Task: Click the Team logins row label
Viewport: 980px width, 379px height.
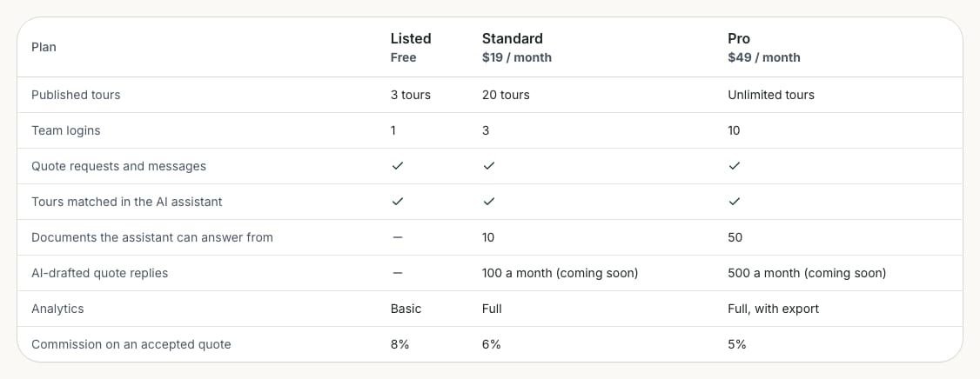Action: (65, 130)
